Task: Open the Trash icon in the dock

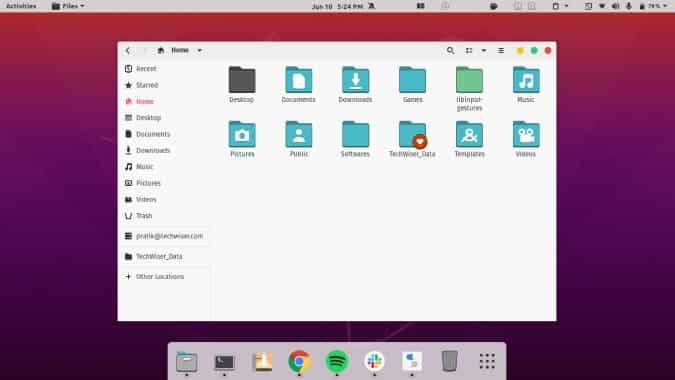Action: click(449, 361)
